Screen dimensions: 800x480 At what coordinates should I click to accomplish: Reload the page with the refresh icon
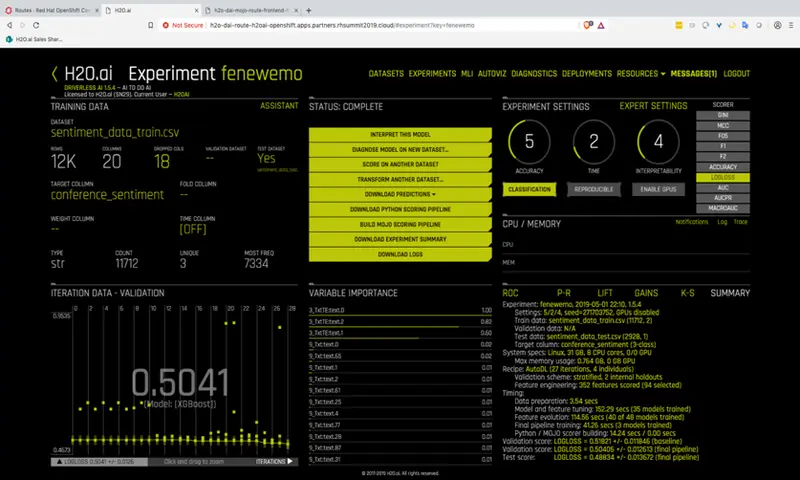tap(36, 25)
